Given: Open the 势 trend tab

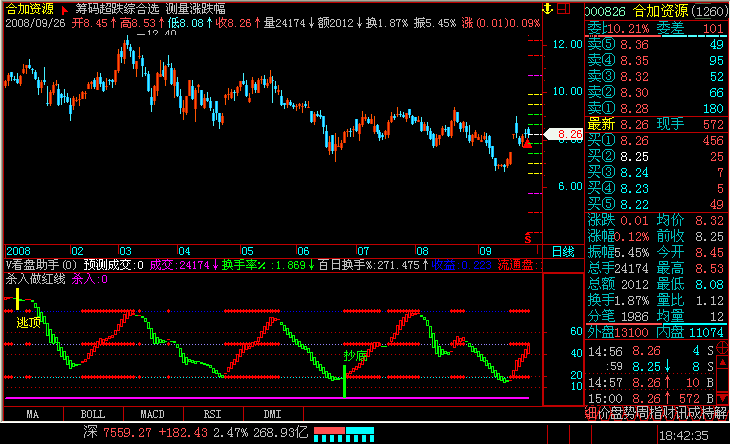Looking at the screenshot, I should pos(629,413).
